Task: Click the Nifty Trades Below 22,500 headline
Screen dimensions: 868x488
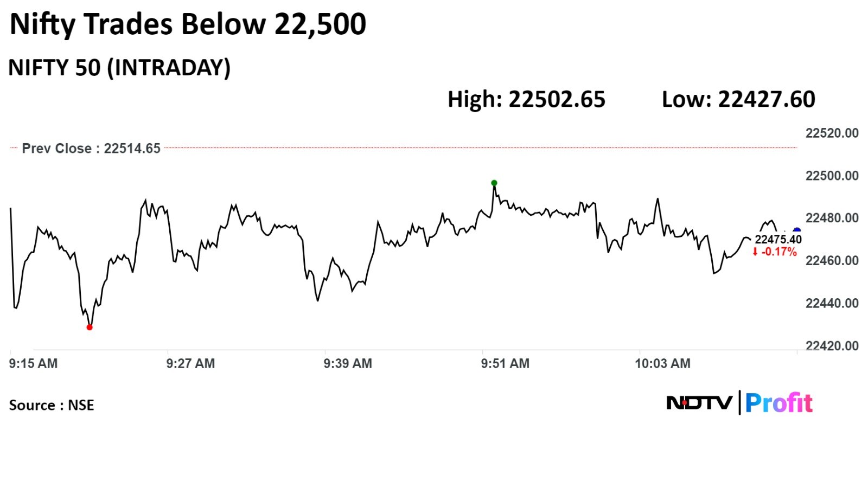Action: click(188, 24)
